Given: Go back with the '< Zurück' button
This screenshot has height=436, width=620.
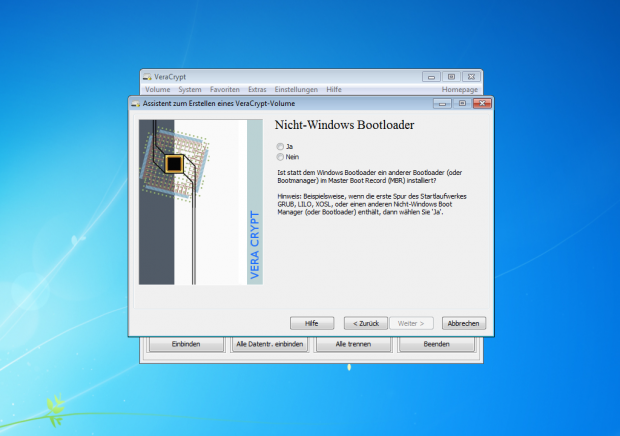Looking at the screenshot, I should click(x=366, y=323).
